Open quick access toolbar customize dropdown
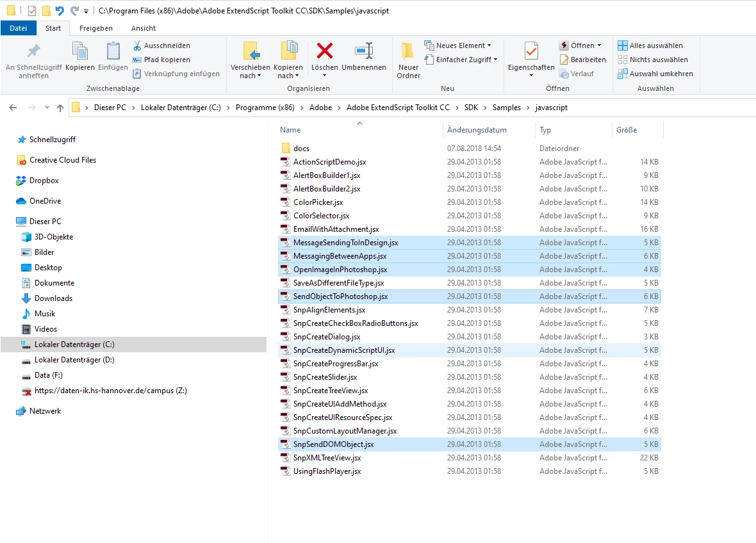This screenshot has height=543, width=756. [86, 11]
